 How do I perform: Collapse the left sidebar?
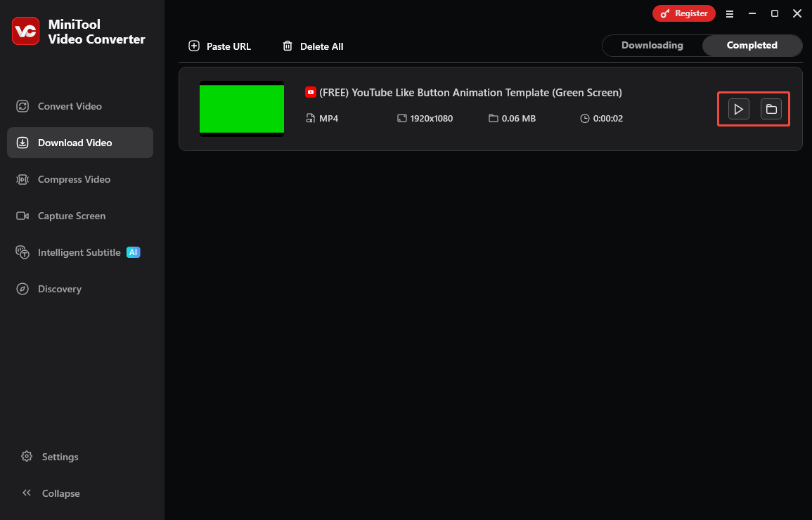(x=60, y=493)
